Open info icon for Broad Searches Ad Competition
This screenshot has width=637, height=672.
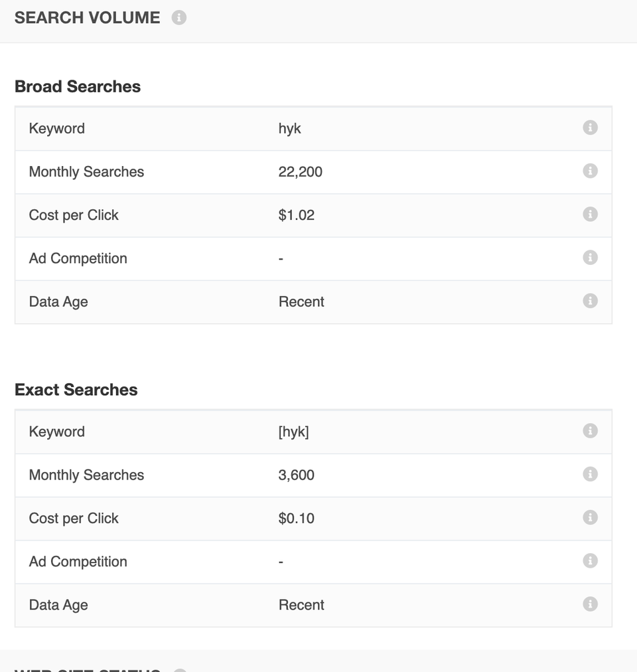(590, 258)
